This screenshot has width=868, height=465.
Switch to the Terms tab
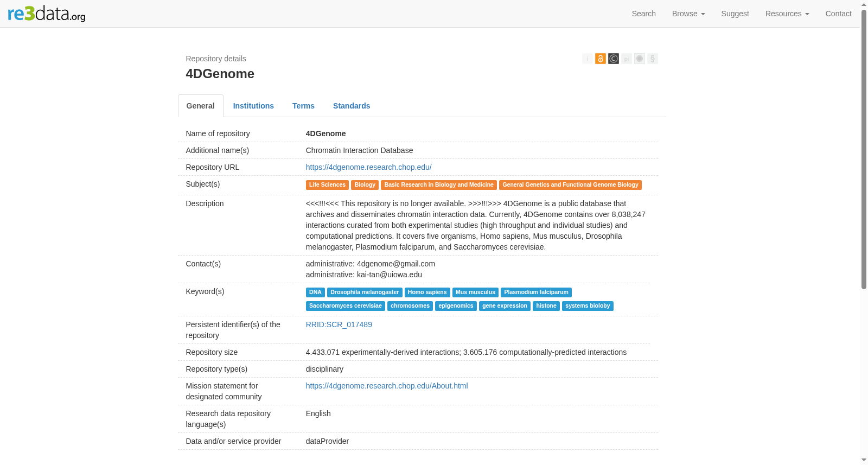coord(303,106)
